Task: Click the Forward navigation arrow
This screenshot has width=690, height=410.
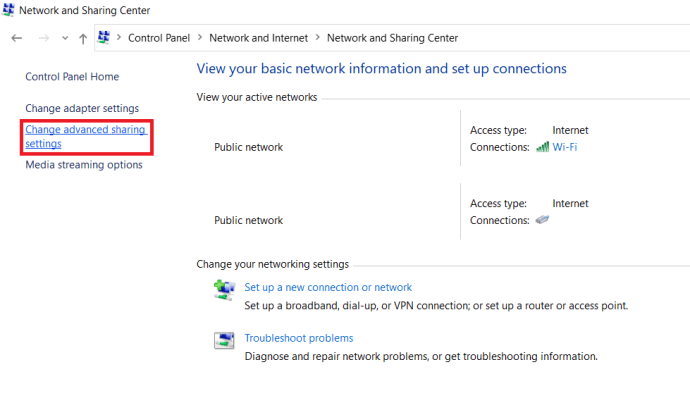Action: tap(43, 38)
